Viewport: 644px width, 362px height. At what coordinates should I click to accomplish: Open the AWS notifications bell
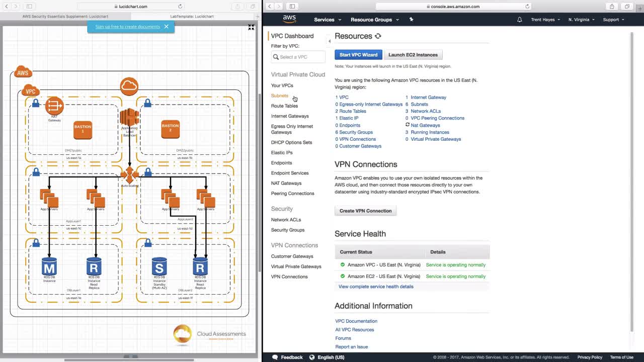pyautogui.click(x=520, y=20)
